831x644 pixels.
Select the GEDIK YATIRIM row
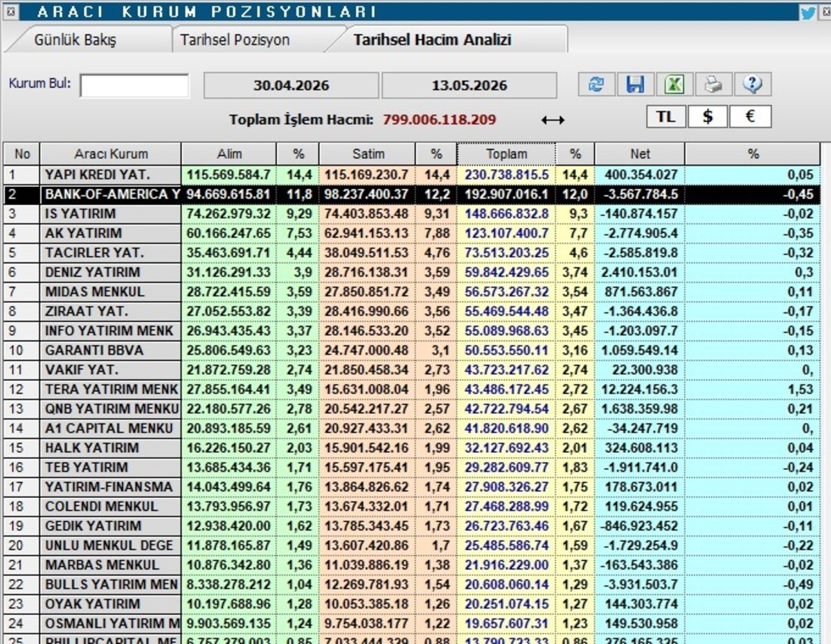(x=412, y=526)
